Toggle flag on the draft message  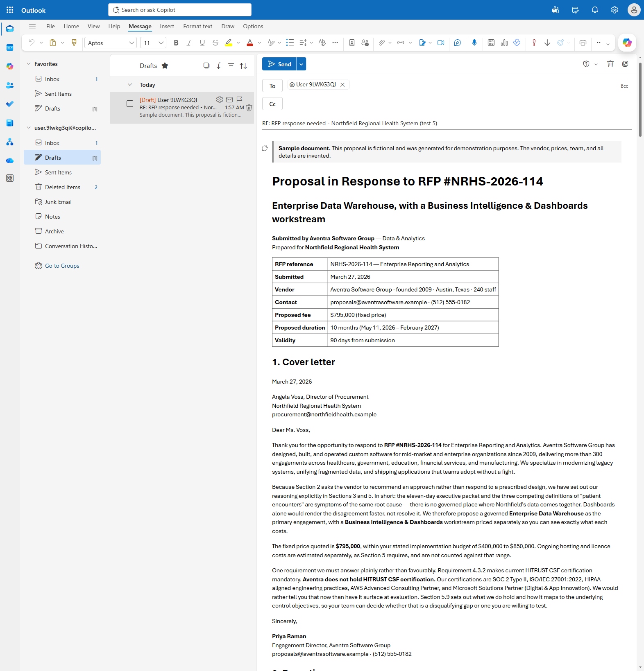240,99
